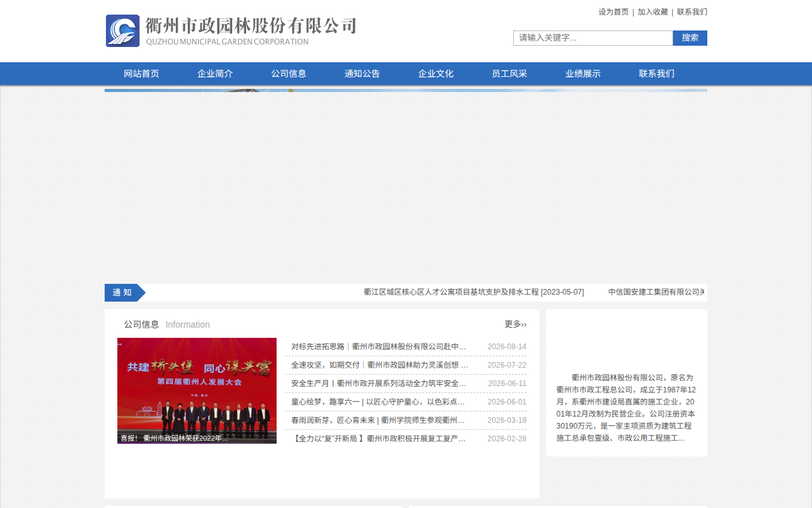The height and width of the screenshot is (508, 812).
Task: Click the date 2026-02-28
Action: pyautogui.click(x=507, y=439)
